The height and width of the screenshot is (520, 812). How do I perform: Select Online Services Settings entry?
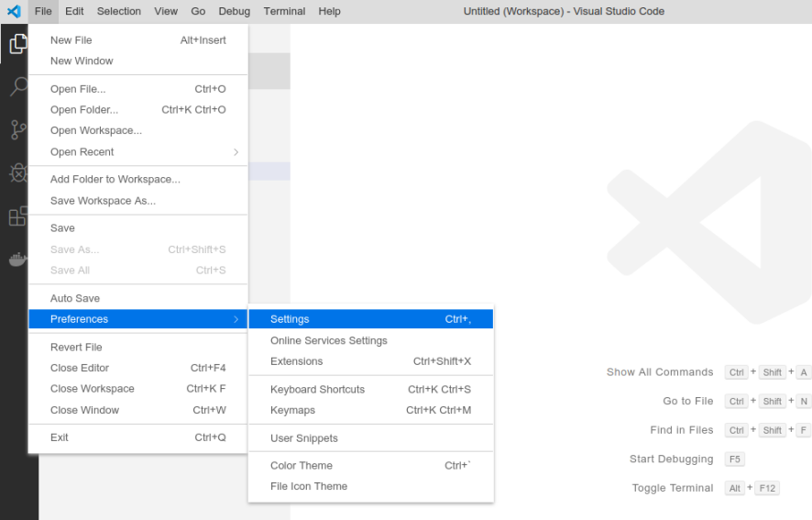(x=329, y=340)
